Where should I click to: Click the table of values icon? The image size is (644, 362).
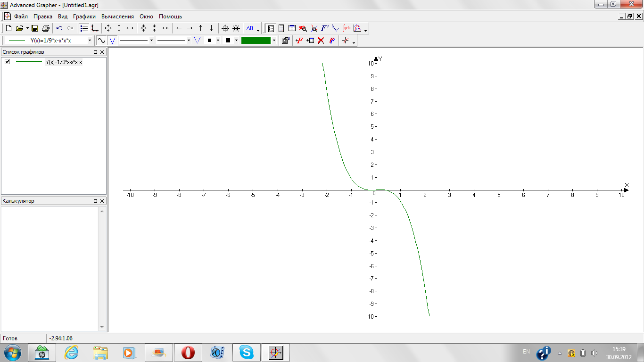coord(292,28)
